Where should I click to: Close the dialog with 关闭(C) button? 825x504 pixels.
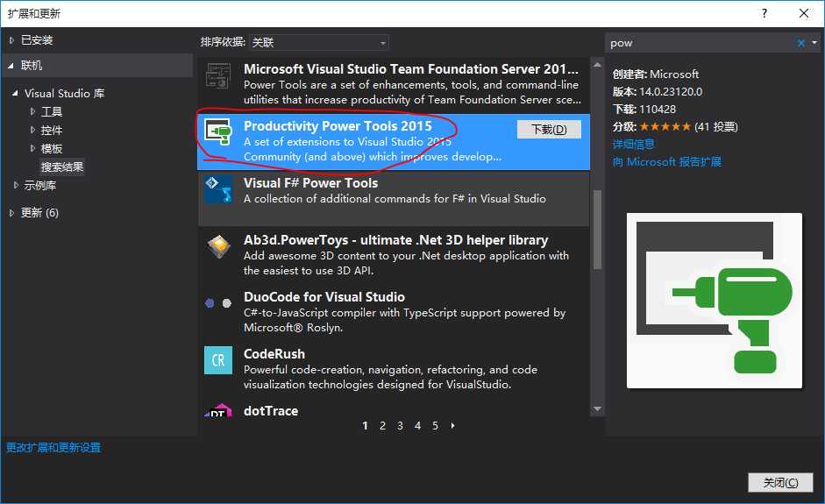click(x=780, y=482)
